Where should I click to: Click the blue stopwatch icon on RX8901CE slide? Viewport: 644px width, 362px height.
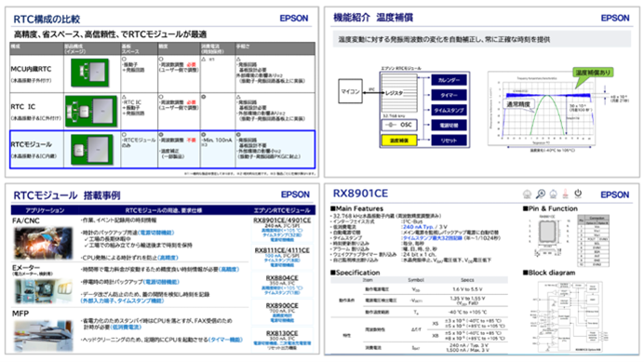point(553,194)
